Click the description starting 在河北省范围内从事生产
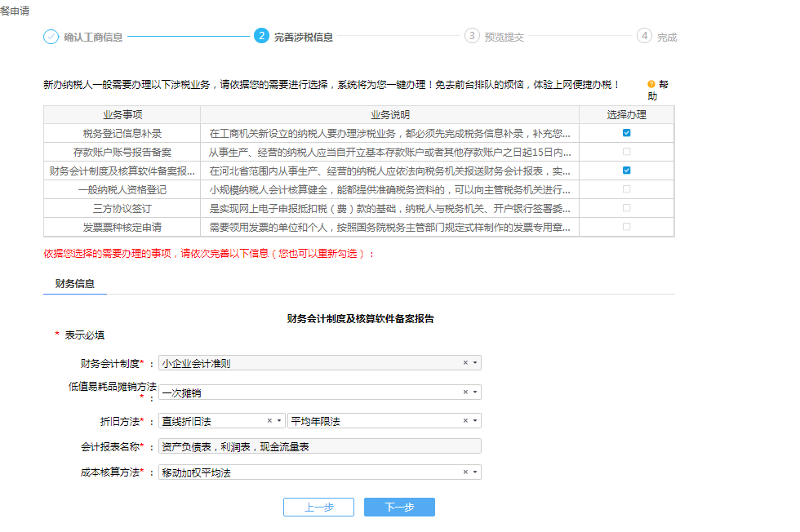The image size is (800, 532). coord(390,171)
